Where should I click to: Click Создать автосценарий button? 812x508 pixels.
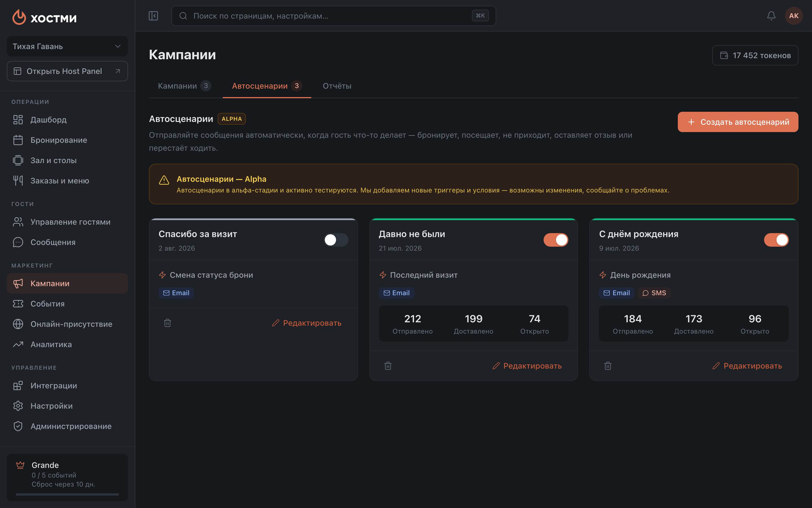click(x=738, y=122)
